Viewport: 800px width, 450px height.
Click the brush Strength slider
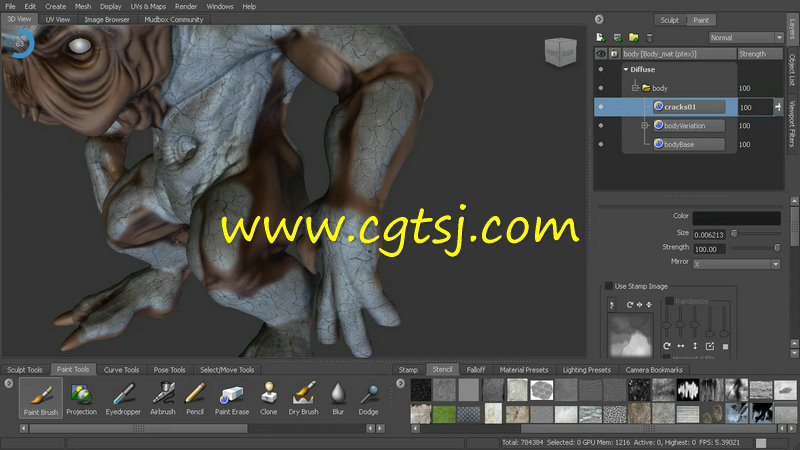756,248
